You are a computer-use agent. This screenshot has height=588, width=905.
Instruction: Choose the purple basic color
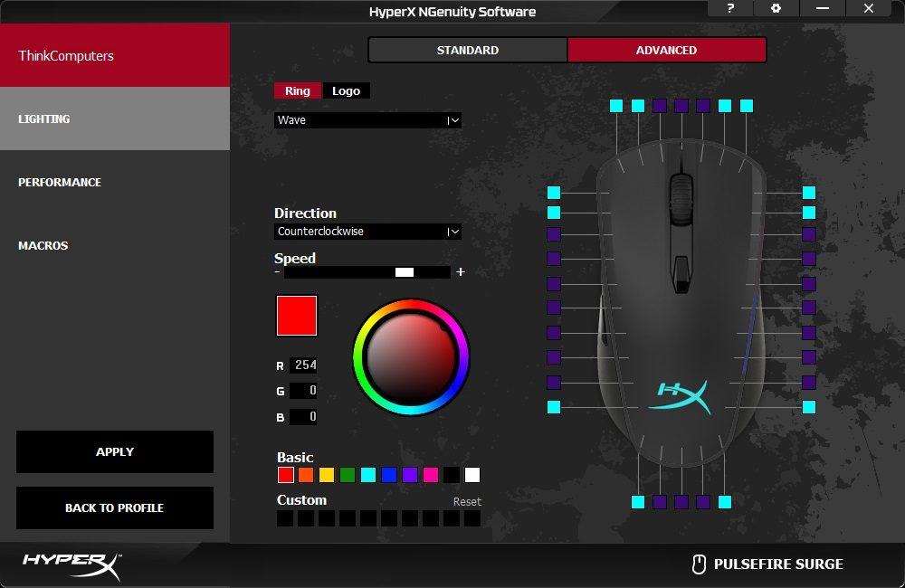(x=410, y=475)
